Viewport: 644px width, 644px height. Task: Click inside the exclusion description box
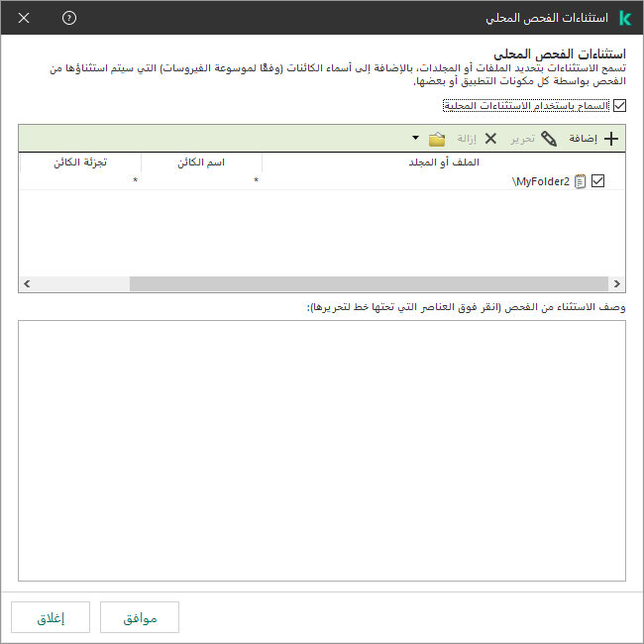[x=322, y=451]
